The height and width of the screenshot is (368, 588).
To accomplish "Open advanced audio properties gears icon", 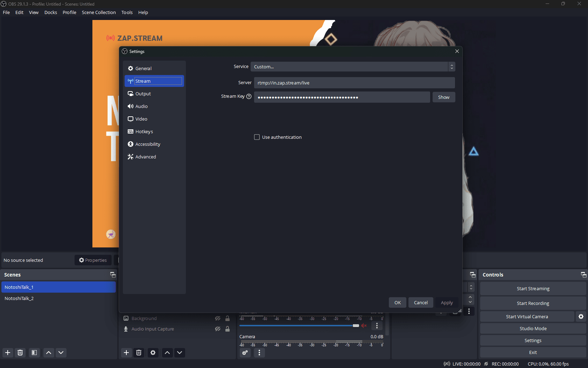I will click(245, 353).
